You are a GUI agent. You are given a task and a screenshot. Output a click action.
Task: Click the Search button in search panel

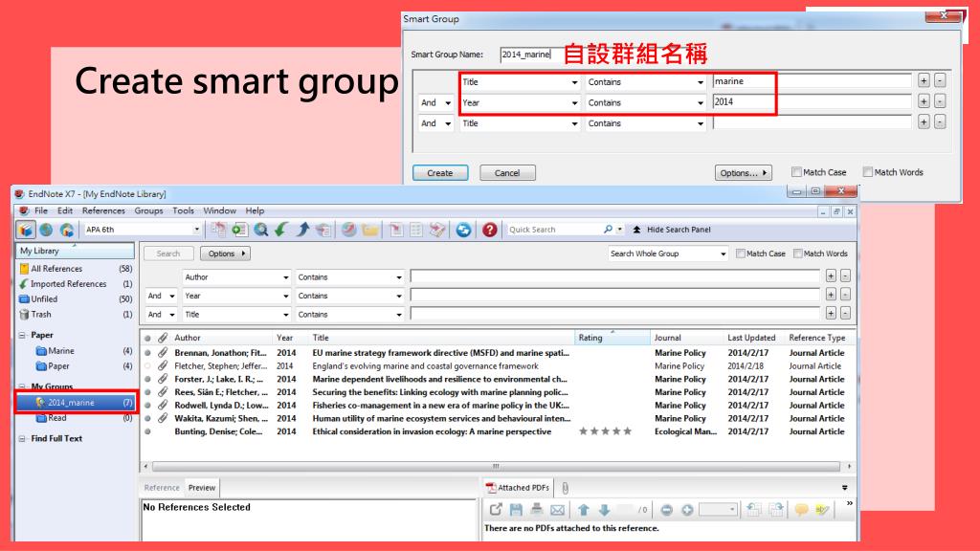click(x=168, y=253)
